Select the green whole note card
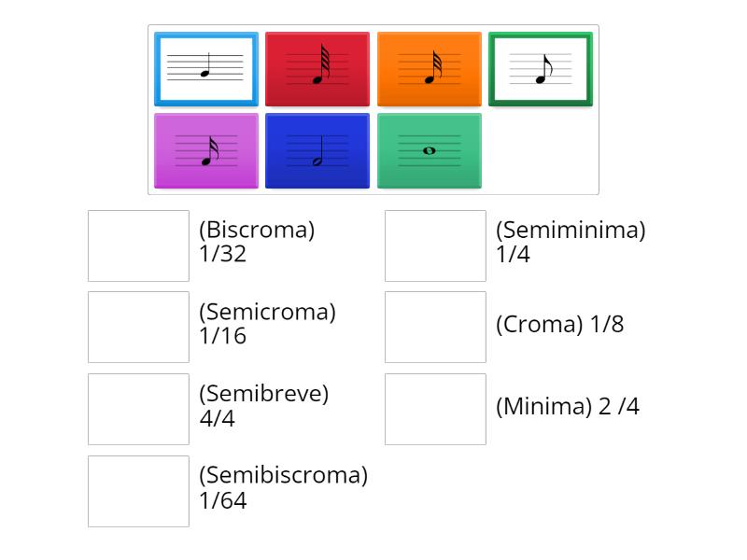This screenshot has width=747, height=560. 430,150
